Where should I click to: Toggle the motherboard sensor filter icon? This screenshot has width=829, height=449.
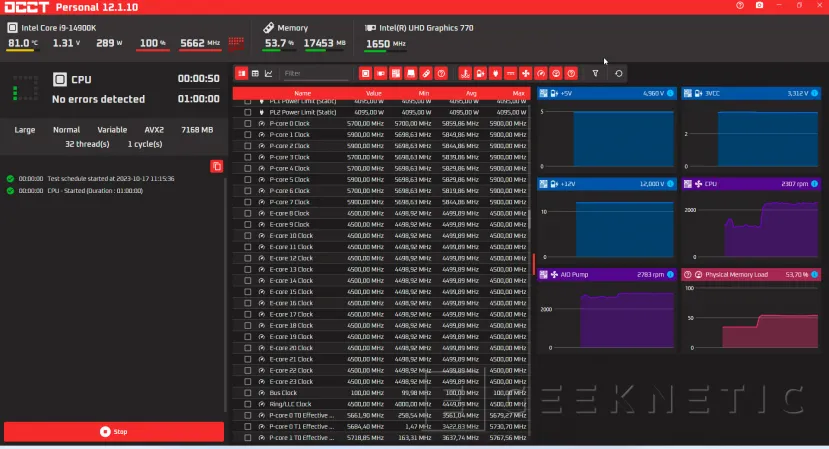pos(395,74)
